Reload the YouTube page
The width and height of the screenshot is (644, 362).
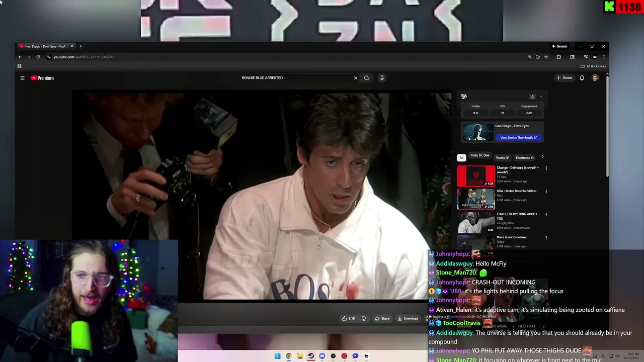pos(38,57)
